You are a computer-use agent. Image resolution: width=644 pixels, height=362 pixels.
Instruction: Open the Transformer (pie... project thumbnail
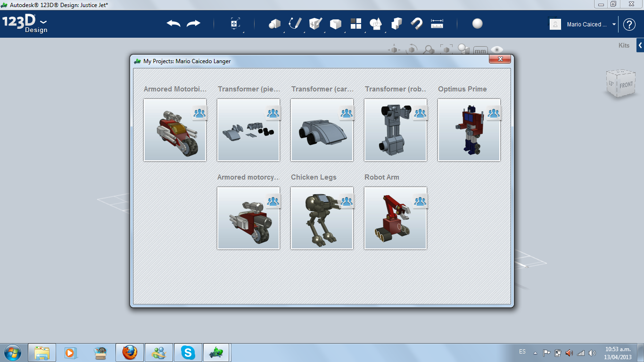(x=248, y=130)
